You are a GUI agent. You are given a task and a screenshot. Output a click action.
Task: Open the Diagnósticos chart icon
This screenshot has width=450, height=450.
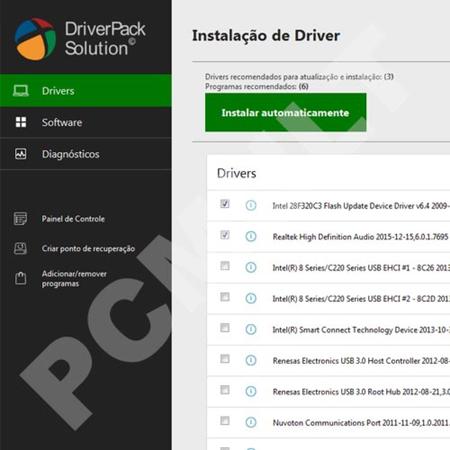[x=21, y=154]
